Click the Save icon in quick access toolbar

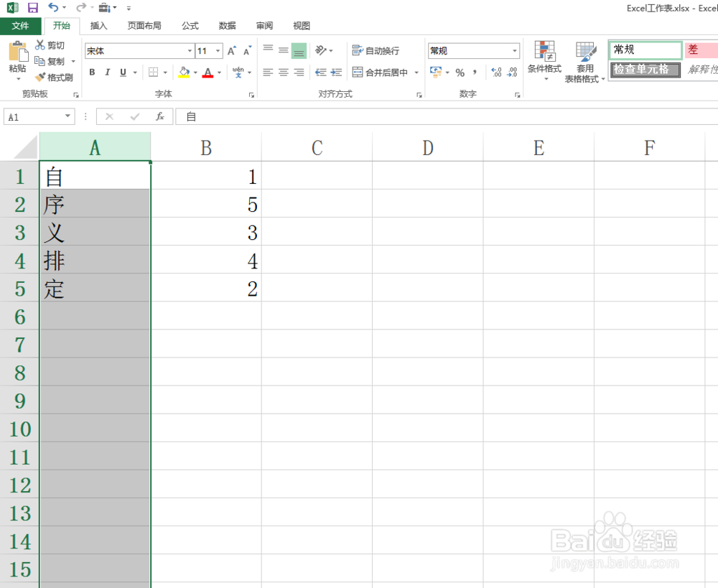33,8
